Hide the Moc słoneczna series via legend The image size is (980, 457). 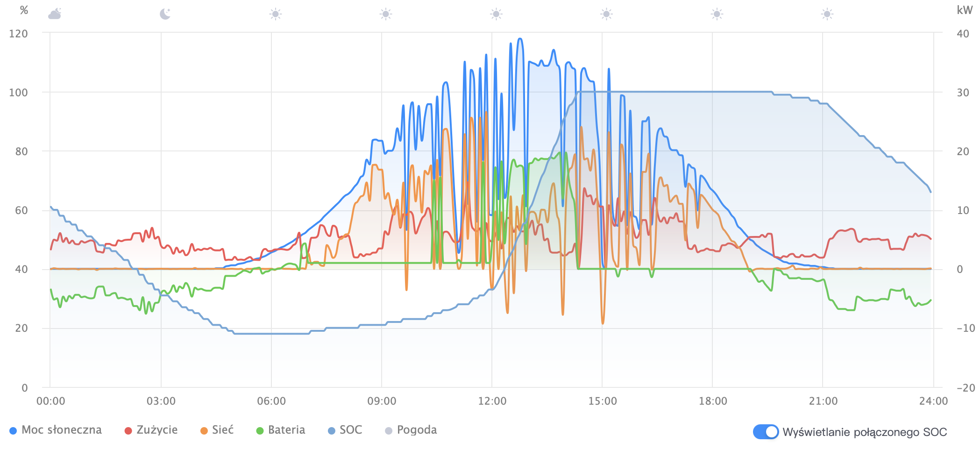(56, 430)
